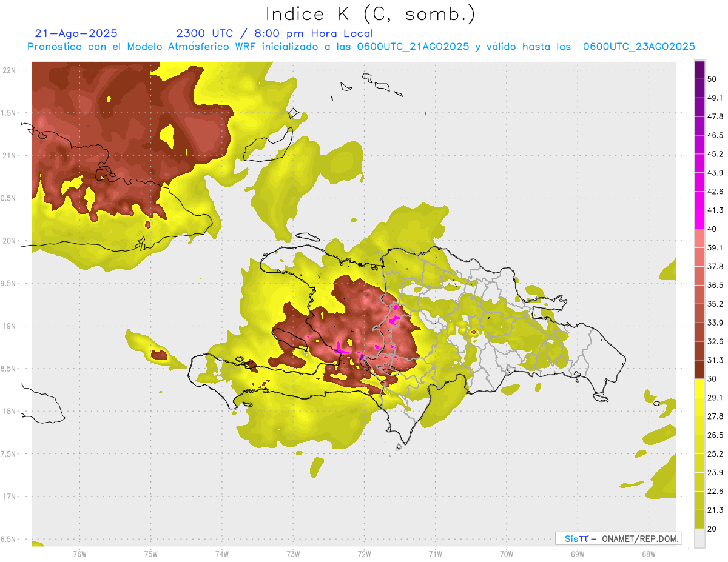The height and width of the screenshot is (562, 728).
Task: Click the legend value "39.1"
Action: click(715, 247)
